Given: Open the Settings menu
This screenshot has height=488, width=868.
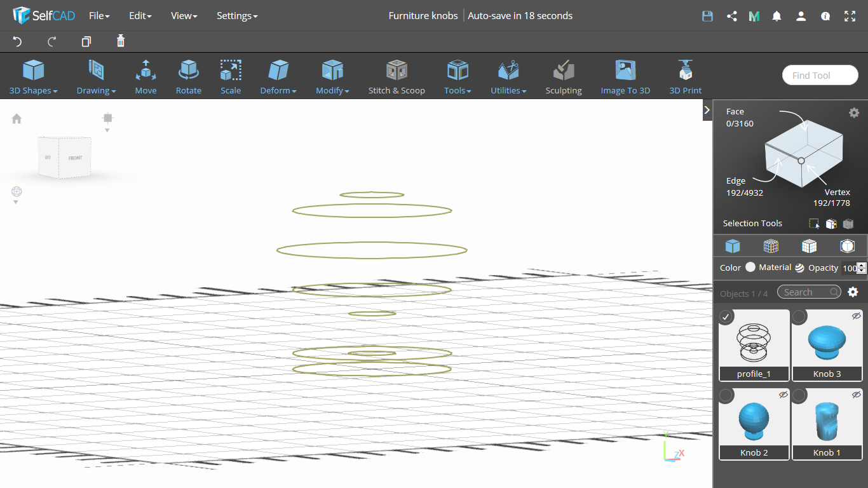Looking at the screenshot, I should click(237, 16).
